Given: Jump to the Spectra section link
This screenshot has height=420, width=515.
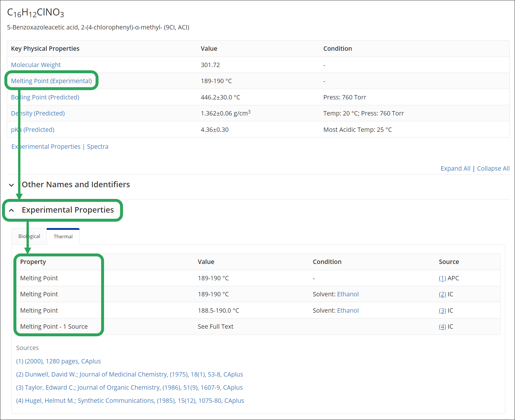Looking at the screenshot, I should pos(98,146).
